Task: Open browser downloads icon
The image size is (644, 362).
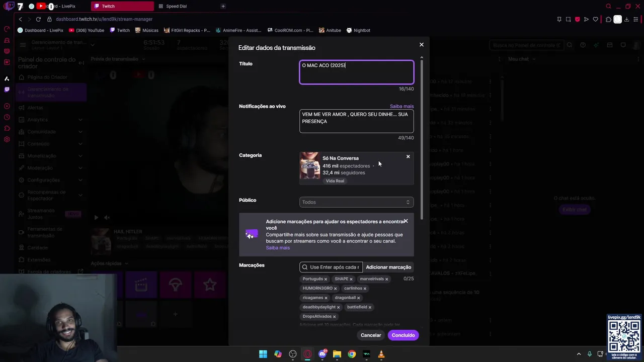Action: click(x=626, y=19)
